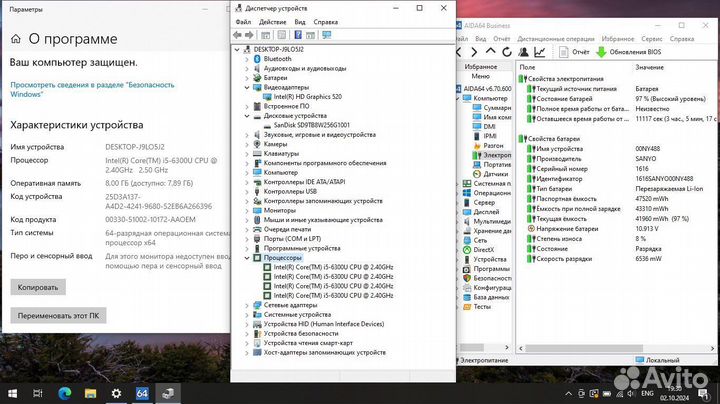Select Степень износа row in AIDA64
Image resolution: width=720 pixels, height=404 pixels.
pyautogui.click(x=617, y=239)
